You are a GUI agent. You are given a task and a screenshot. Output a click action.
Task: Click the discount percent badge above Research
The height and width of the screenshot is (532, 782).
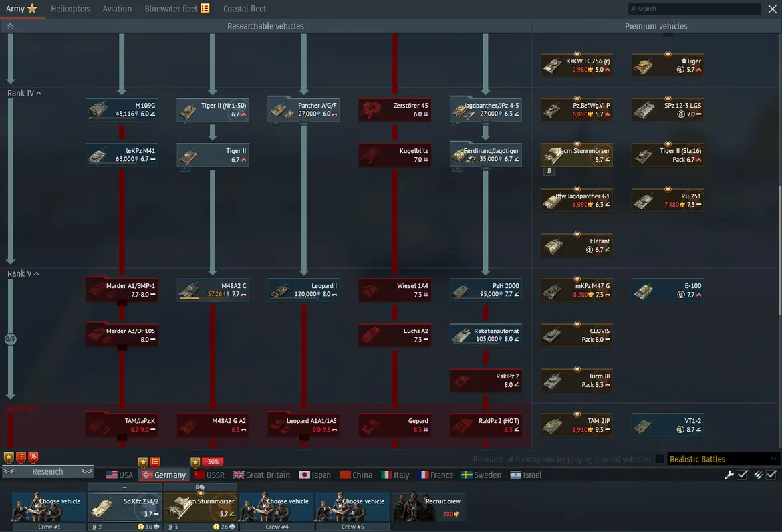coord(33,457)
